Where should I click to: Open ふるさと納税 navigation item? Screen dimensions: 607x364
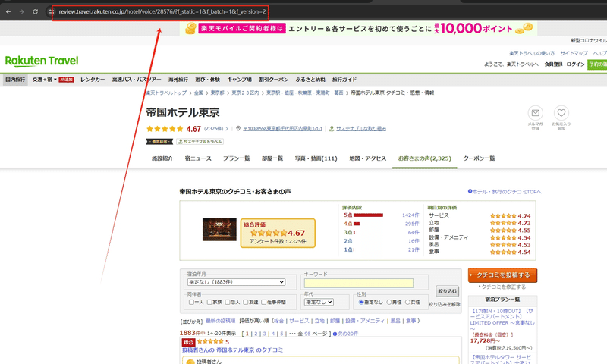point(310,80)
